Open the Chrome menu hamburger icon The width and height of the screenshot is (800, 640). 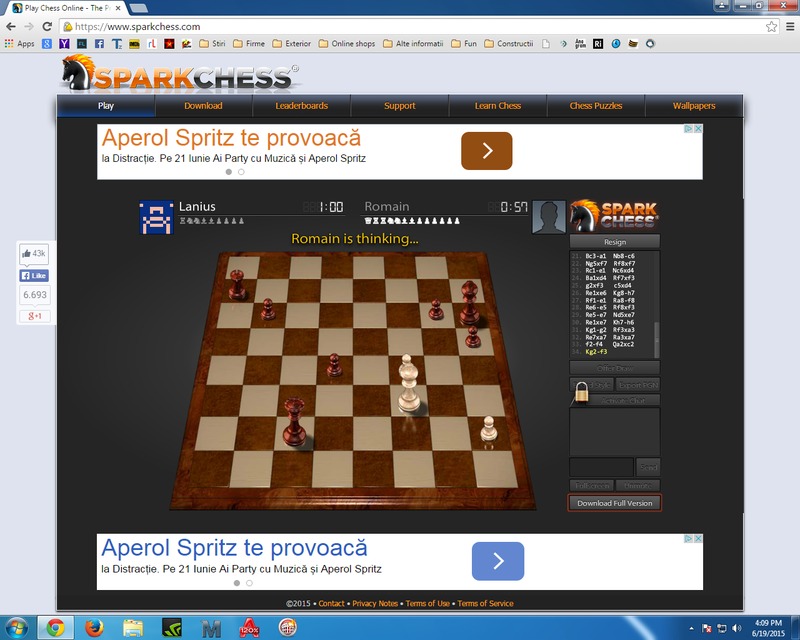pyautogui.click(x=790, y=27)
